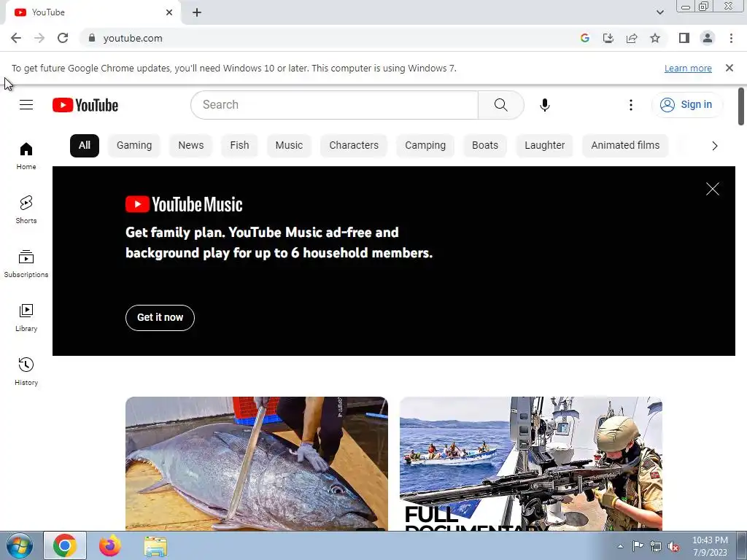This screenshot has height=560, width=747.
Task: Open Chrome profile avatar
Action: click(x=708, y=38)
